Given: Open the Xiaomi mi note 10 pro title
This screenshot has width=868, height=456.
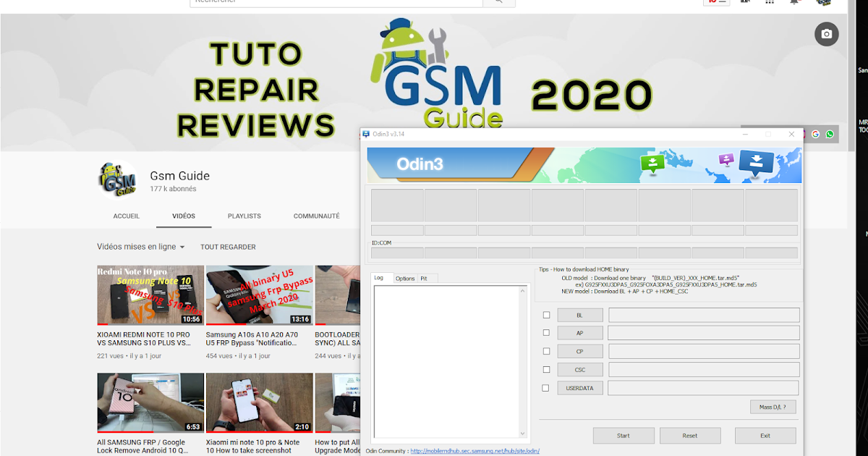Looking at the screenshot, I should pos(253,447).
